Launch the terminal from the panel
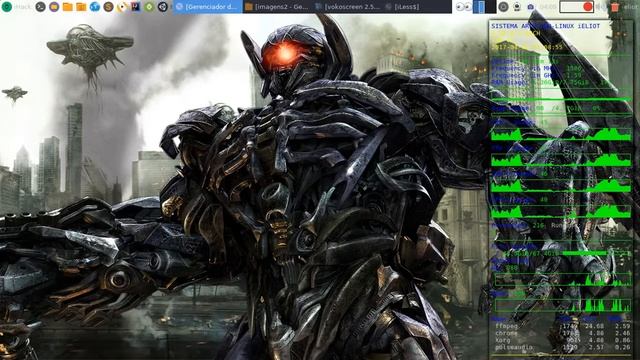 (40, 7)
